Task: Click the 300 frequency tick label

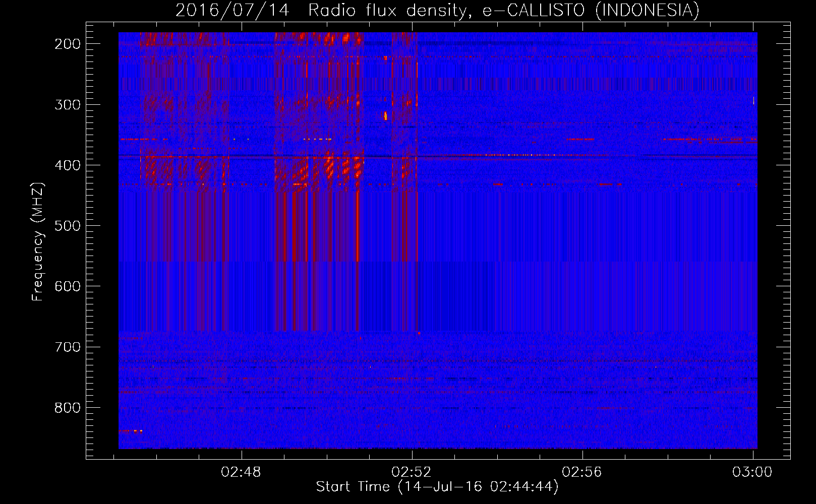Action: pyautogui.click(x=68, y=105)
